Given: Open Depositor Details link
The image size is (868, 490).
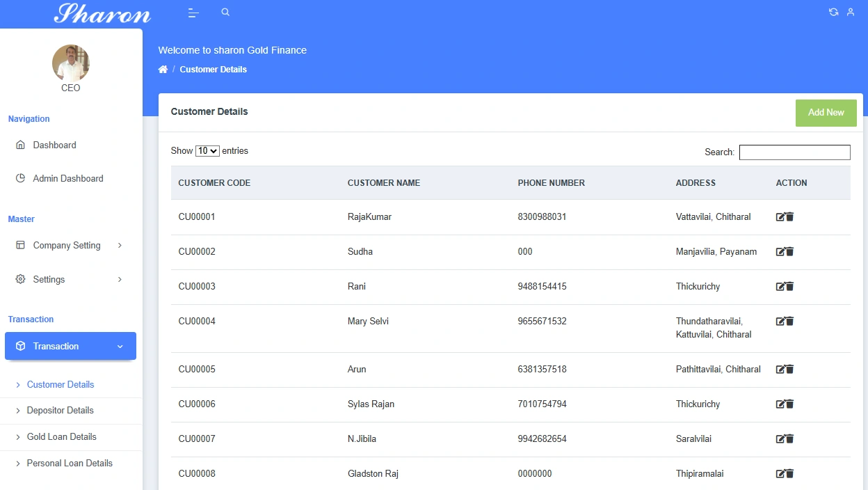Looking at the screenshot, I should click(60, 411).
